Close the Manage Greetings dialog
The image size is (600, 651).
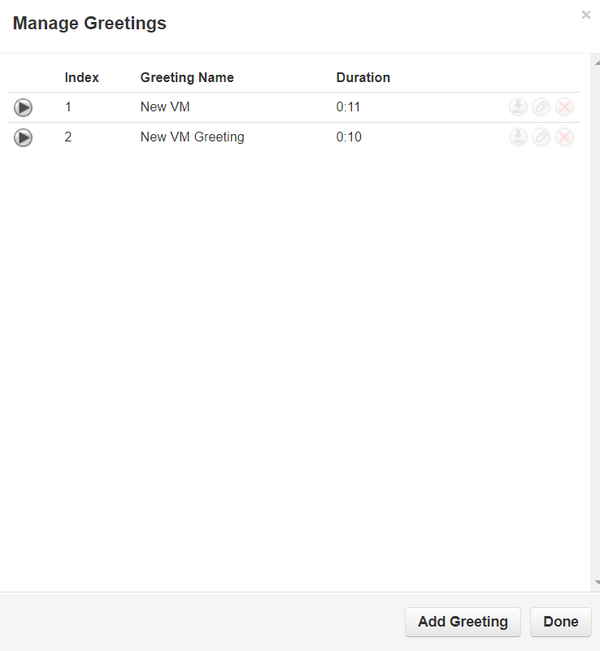586,15
